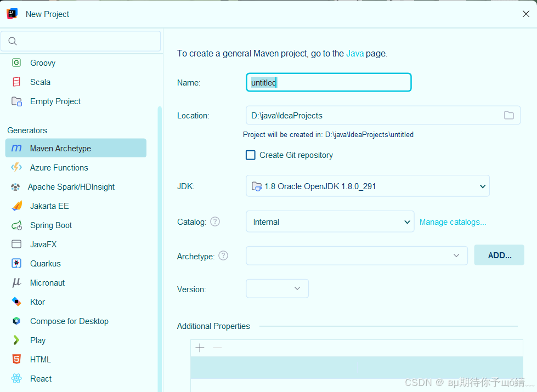Select the Play generator
The image size is (537, 392).
[38, 340]
